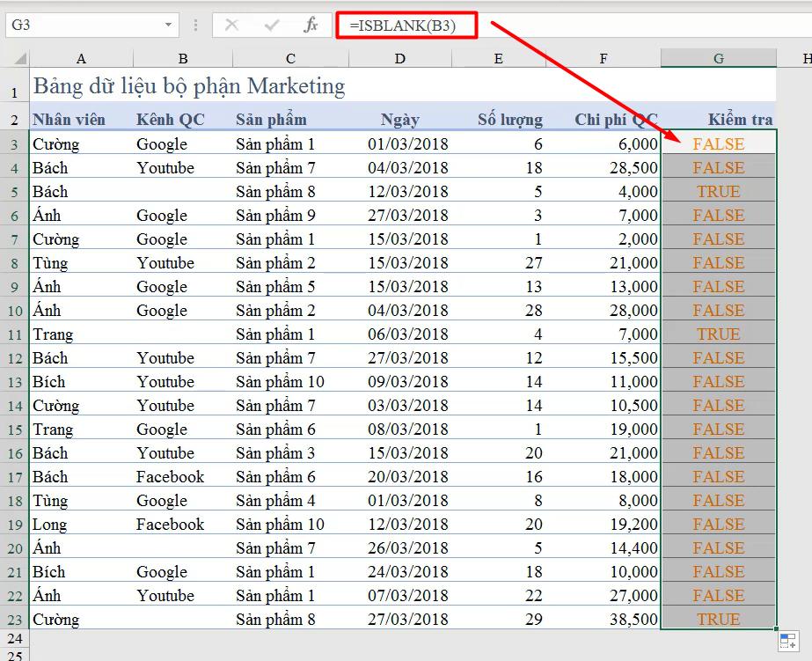
Task: Select the row 23 header
Action: click(16, 619)
